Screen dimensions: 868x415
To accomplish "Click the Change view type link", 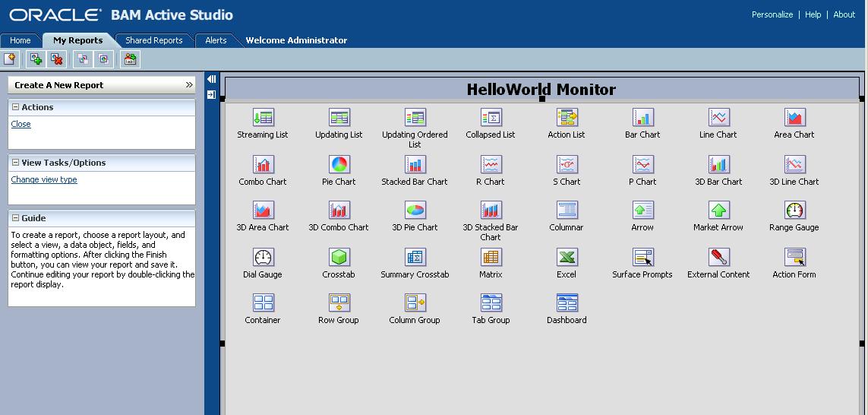I will pyautogui.click(x=44, y=179).
